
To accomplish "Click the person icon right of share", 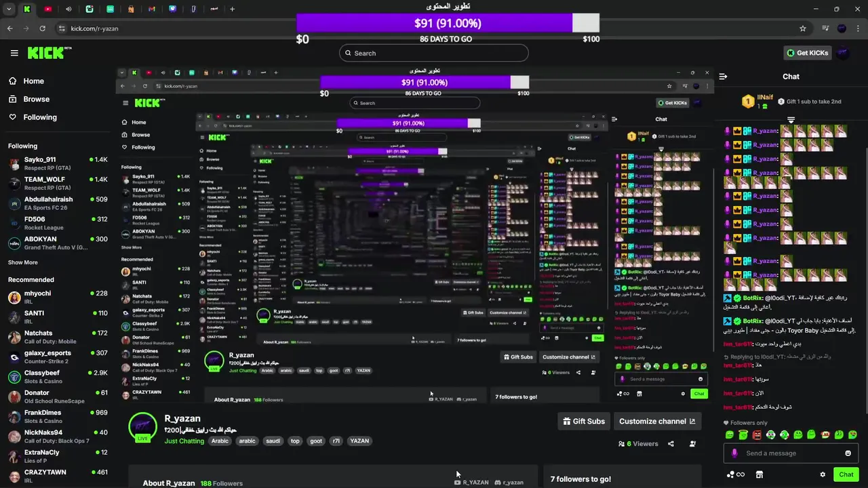I will click(x=692, y=444).
